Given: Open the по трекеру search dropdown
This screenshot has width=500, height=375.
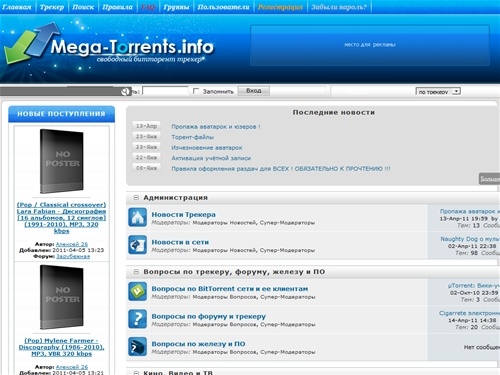Looking at the screenshot, I should tap(438, 91).
